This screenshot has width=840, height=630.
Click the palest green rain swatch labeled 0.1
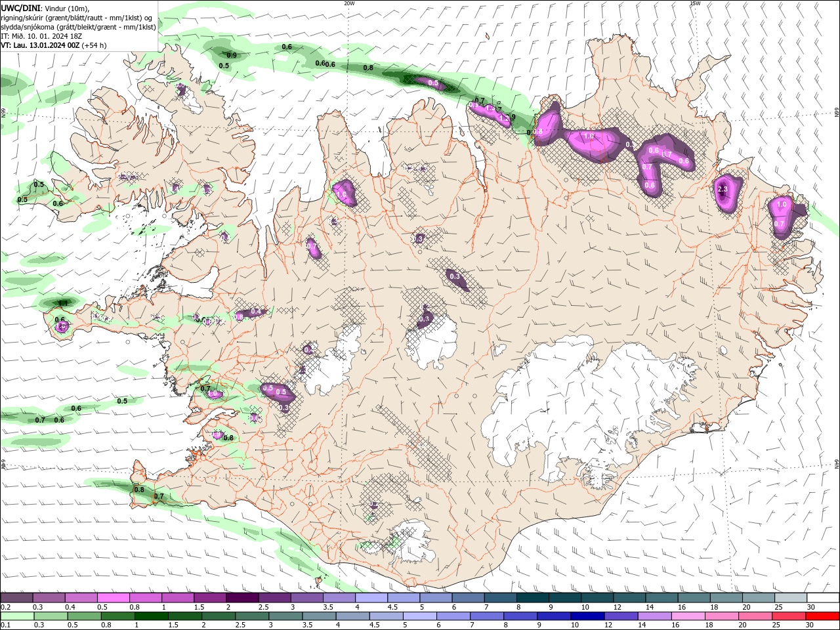(16, 616)
